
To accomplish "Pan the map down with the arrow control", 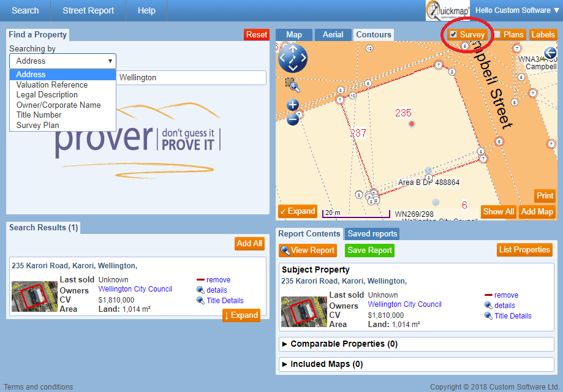I will tap(293, 67).
